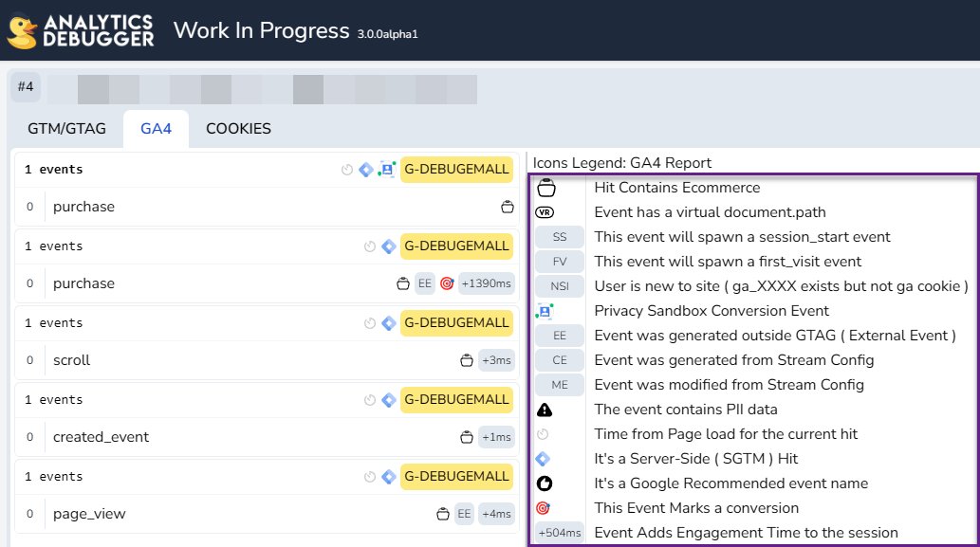Screen dimensions: 980x547
Task: Click the Google Recommended thumbs-up legend icon
Action: tap(545, 483)
